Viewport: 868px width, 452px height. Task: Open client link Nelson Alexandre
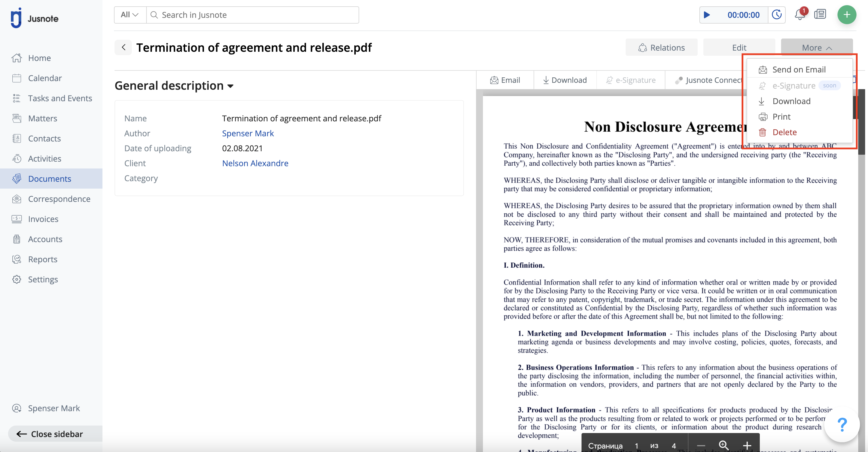pyautogui.click(x=255, y=163)
